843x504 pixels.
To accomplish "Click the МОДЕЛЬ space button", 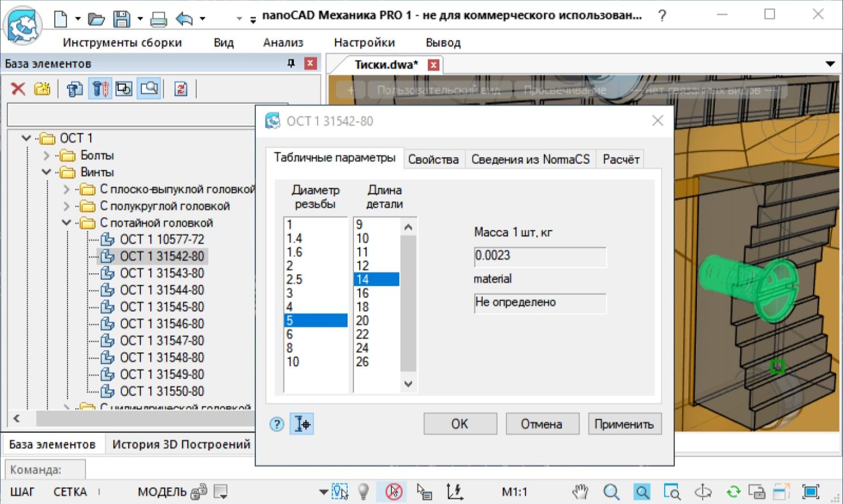I will tap(162, 492).
